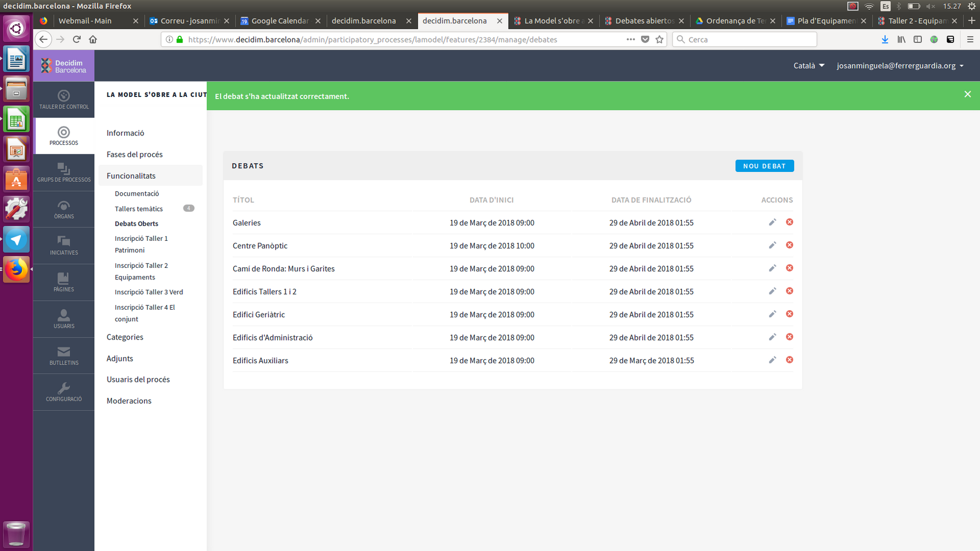The width and height of the screenshot is (980, 551).
Task: Switch to the Google Calendar tab
Action: point(279,21)
